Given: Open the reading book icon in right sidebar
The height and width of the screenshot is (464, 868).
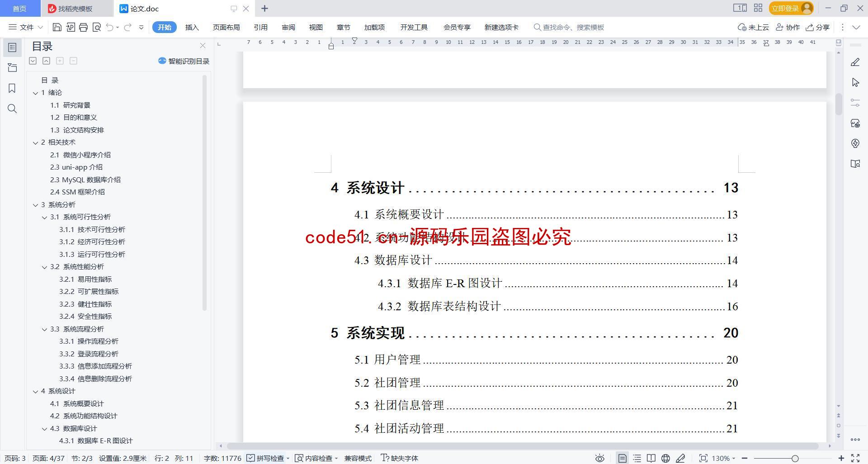Looking at the screenshot, I should coord(855,164).
